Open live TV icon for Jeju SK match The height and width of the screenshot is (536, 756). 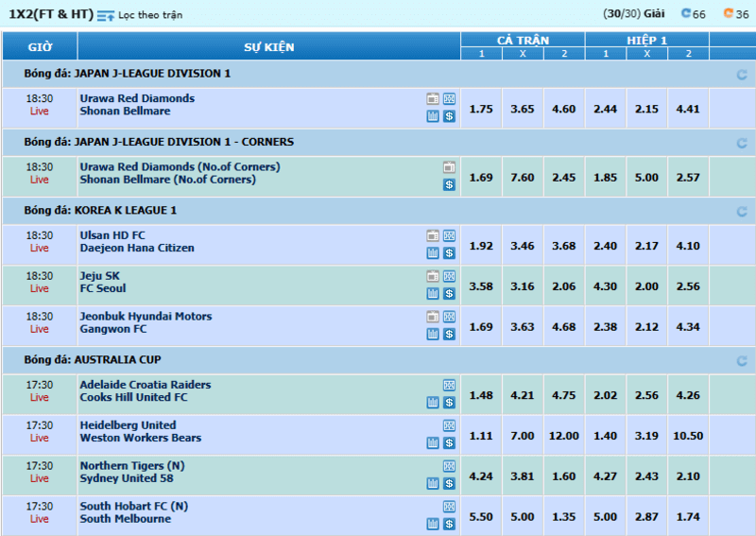pyautogui.click(x=433, y=276)
